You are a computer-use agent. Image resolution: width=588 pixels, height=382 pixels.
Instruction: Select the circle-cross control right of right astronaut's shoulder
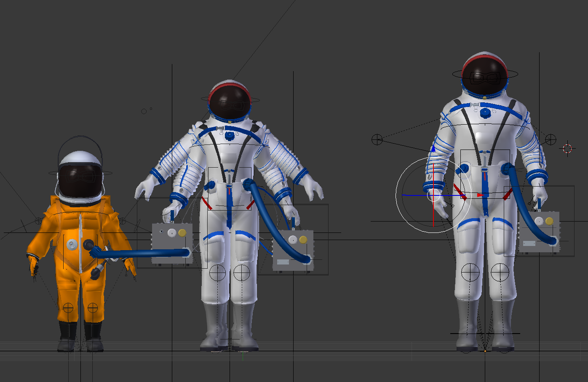tap(551, 139)
